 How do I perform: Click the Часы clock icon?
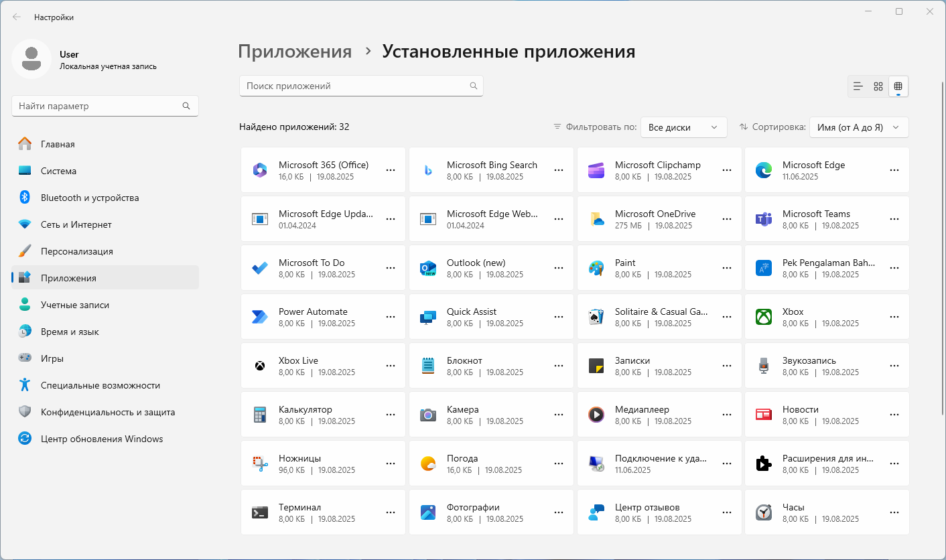764,512
